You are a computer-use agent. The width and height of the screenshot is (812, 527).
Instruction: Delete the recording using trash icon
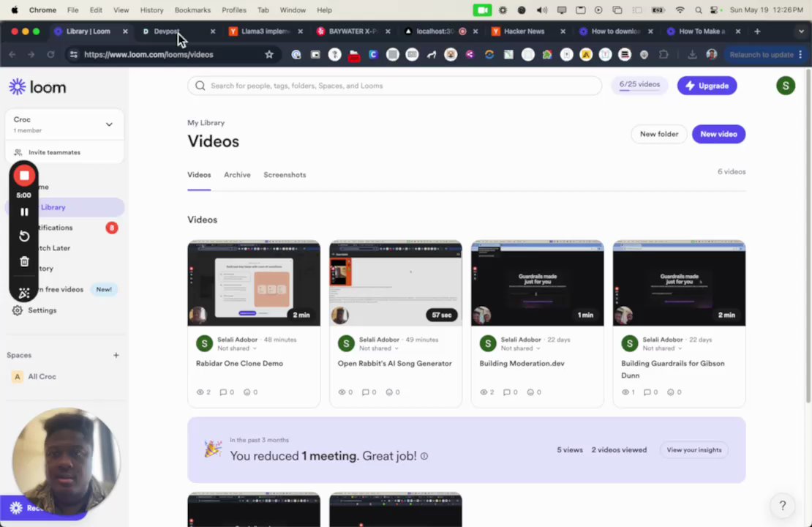coord(24,262)
